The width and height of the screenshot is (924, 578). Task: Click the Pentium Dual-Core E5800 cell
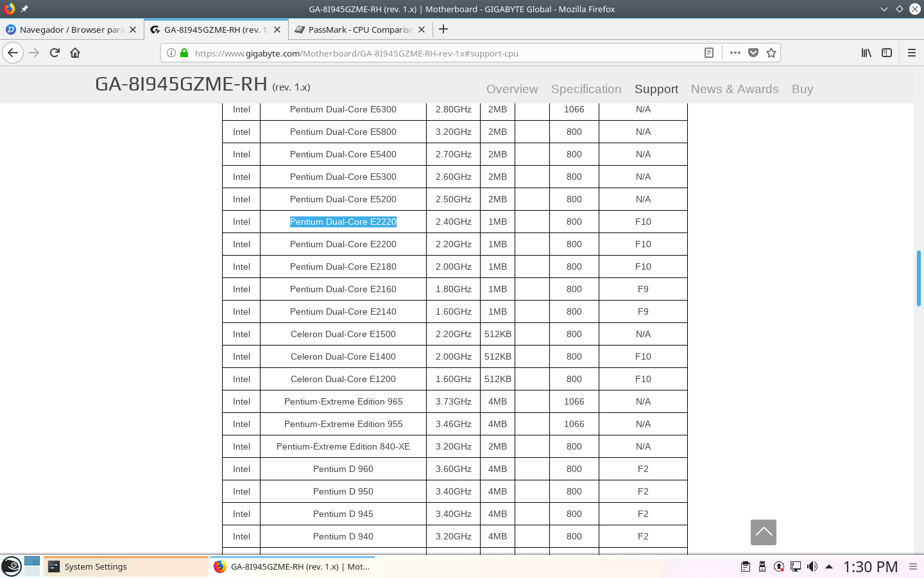[x=343, y=132]
